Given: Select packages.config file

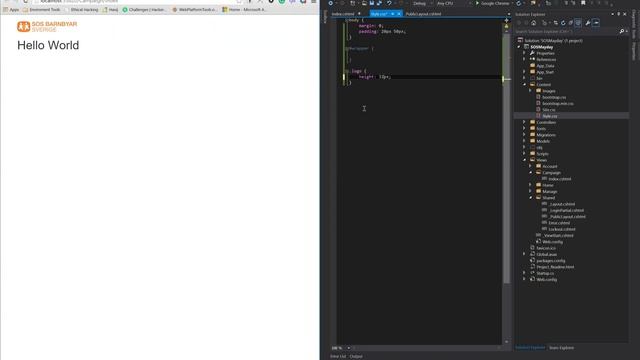Looking at the screenshot, I should click(x=551, y=260).
